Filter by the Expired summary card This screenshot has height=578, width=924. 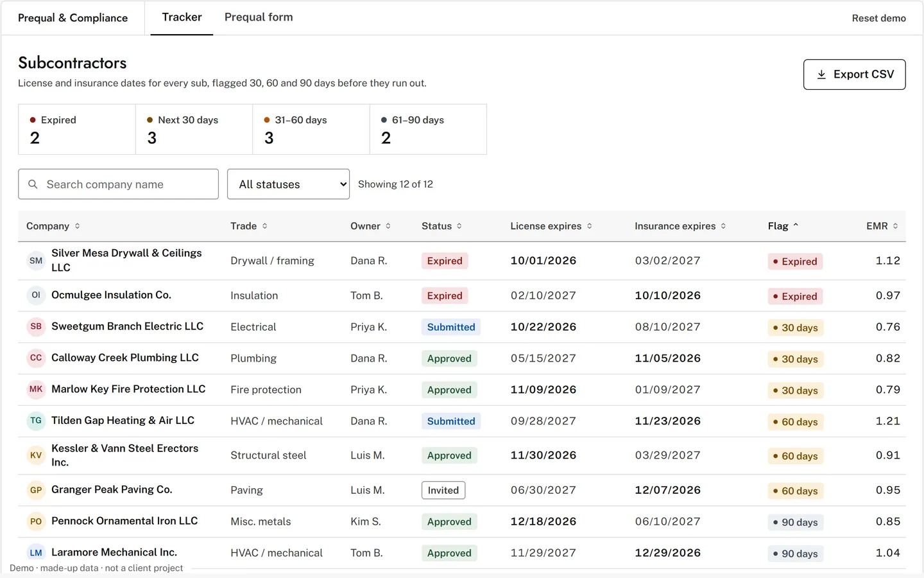(77, 129)
